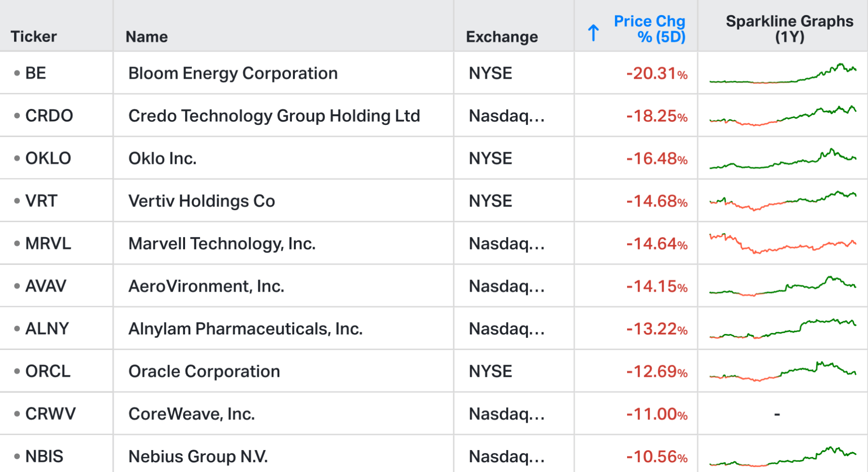This screenshot has height=472, width=868.
Task: Open Vertiv Holdings Co company page
Action: coord(202,201)
